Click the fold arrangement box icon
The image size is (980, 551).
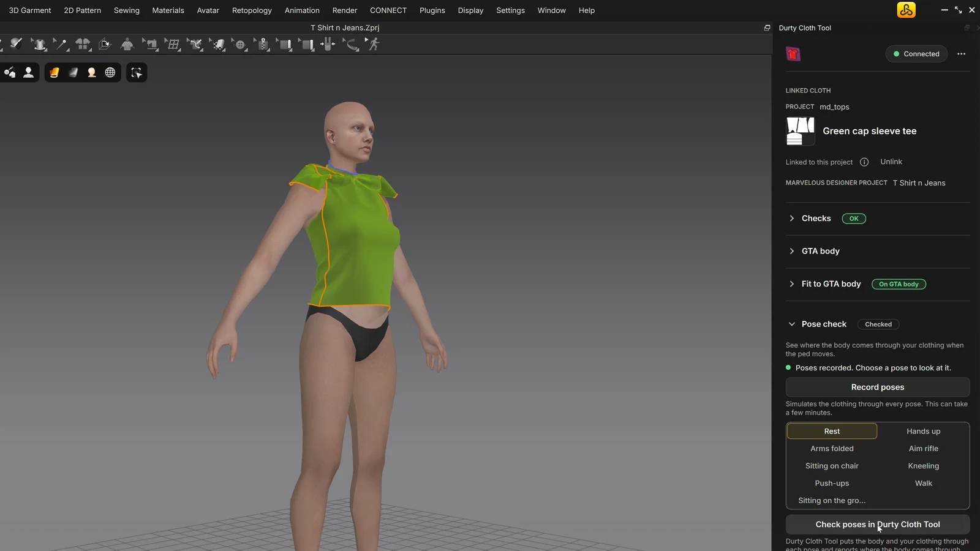[105, 44]
